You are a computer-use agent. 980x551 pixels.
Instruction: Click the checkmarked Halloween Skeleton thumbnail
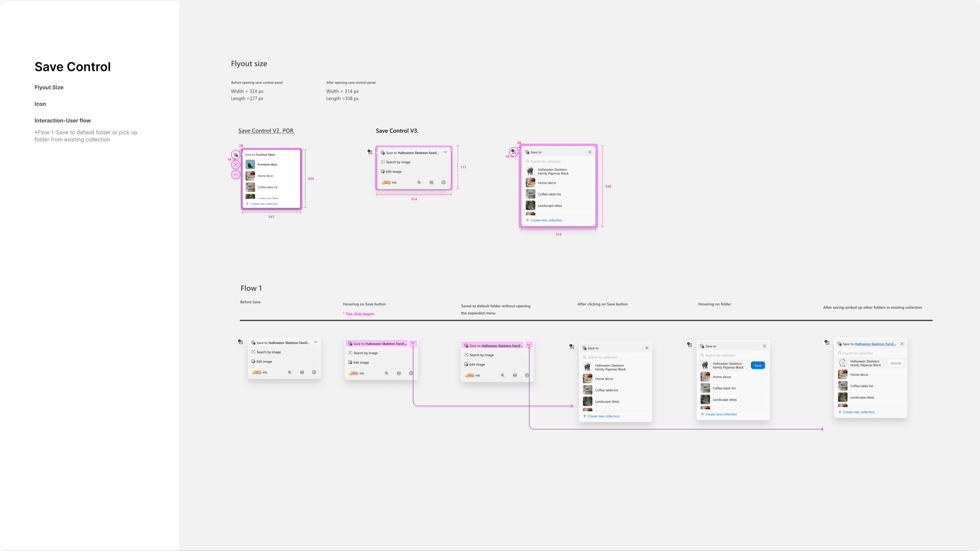842,363
